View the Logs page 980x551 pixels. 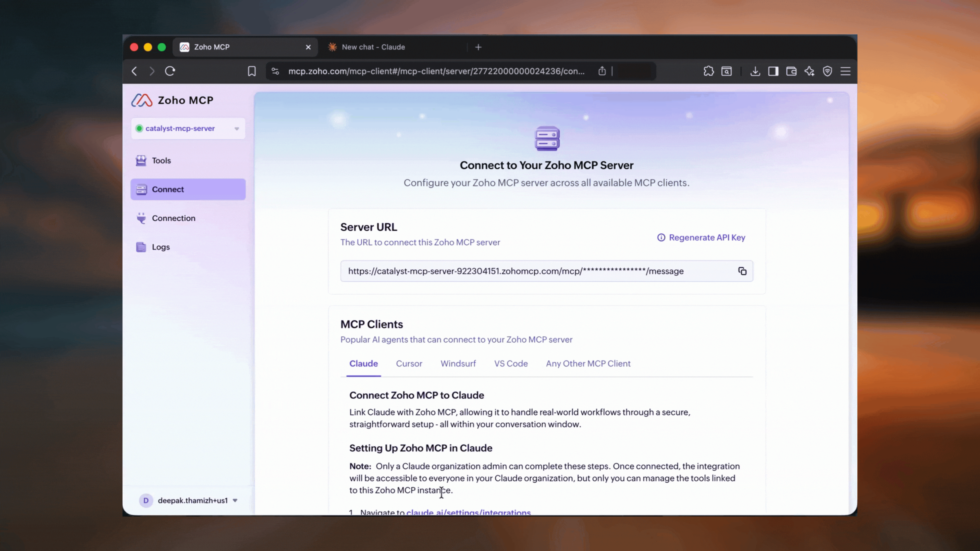point(188,247)
